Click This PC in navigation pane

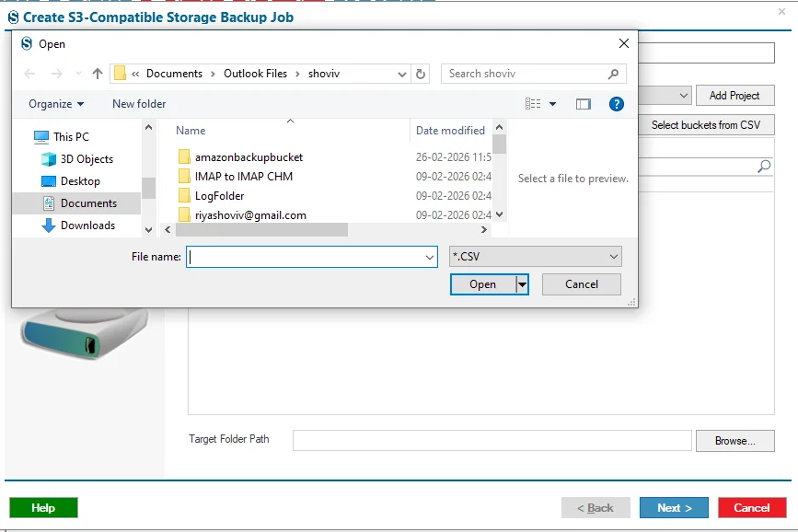pyautogui.click(x=62, y=136)
